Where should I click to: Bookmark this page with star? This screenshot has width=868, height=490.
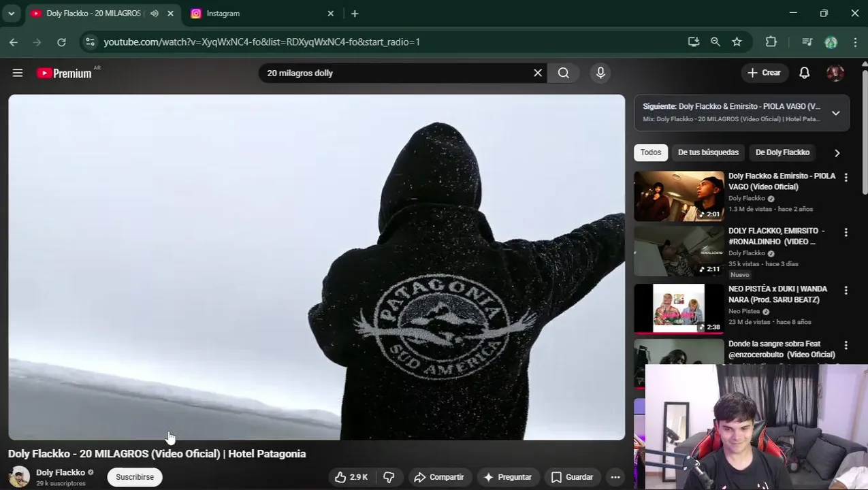pos(737,42)
